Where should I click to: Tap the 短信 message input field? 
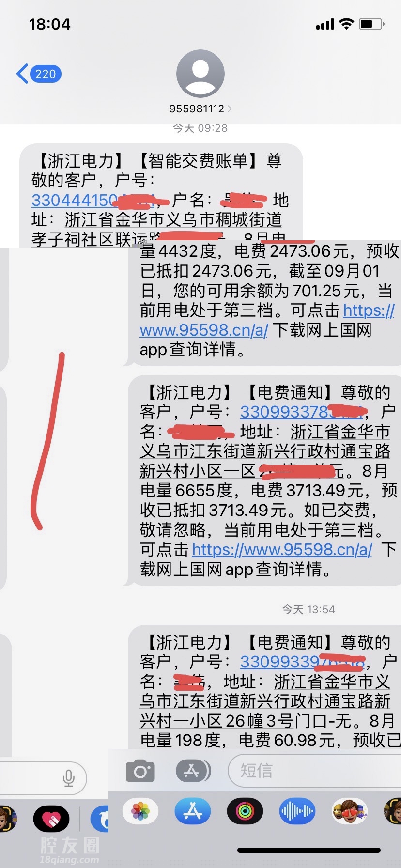tap(315, 770)
